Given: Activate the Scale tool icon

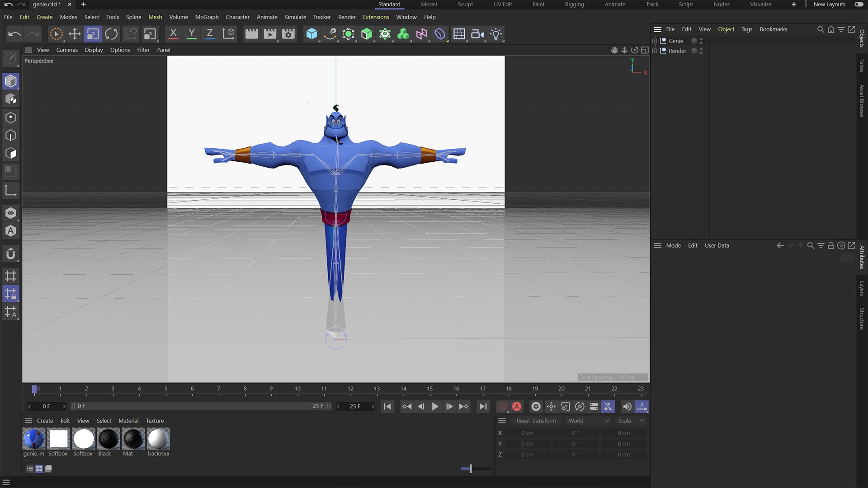Looking at the screenshot, I should (x=93, y=34).
